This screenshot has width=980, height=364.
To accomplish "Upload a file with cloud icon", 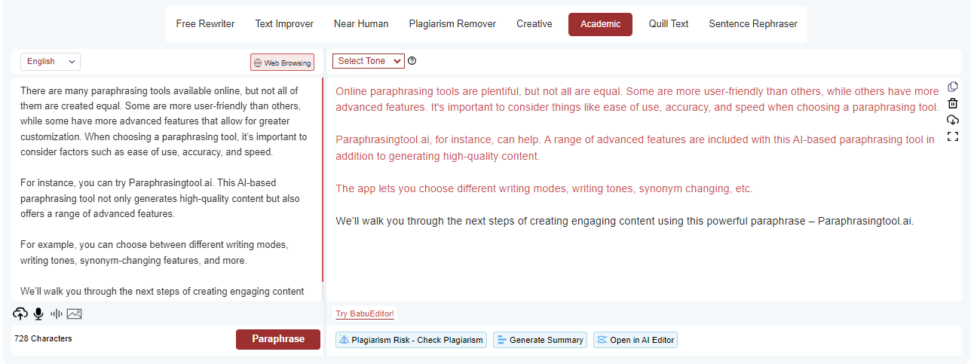I will (x=20, y=314).
